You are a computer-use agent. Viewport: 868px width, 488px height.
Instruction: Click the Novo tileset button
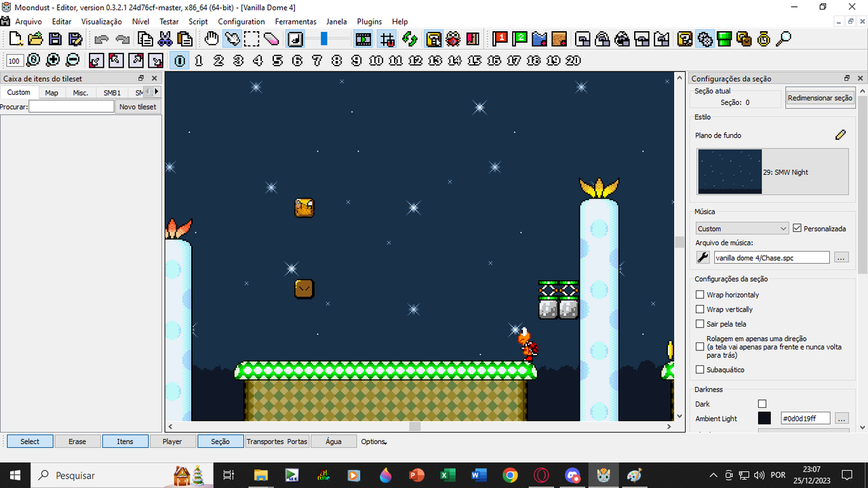(x=138, y=106)
